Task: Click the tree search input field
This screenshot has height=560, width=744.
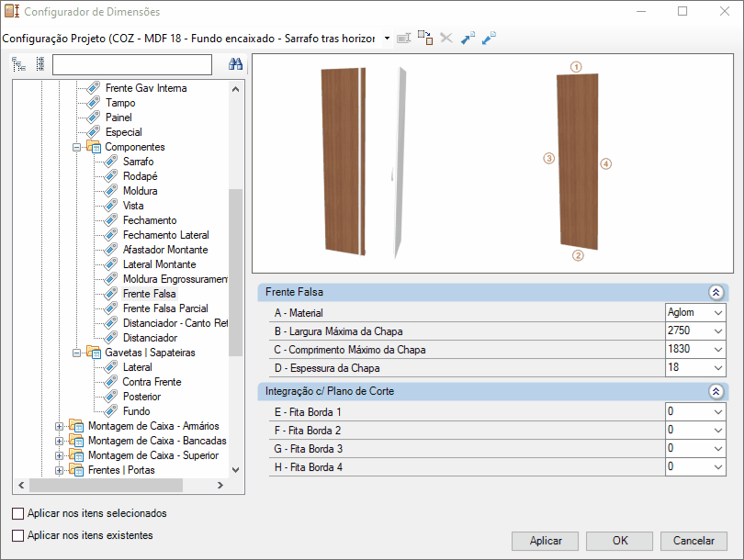Action: tap(132, 64)
